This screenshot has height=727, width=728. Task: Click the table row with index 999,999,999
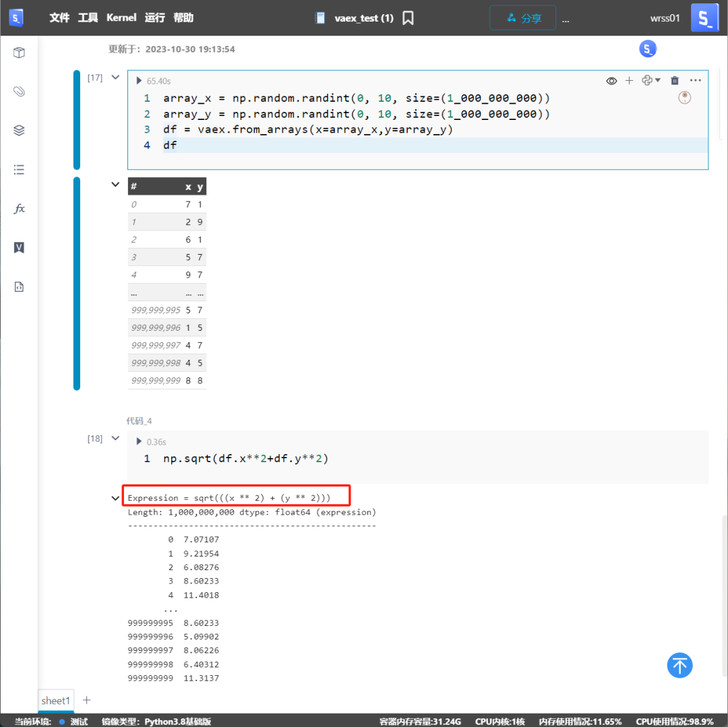point(167,381)
